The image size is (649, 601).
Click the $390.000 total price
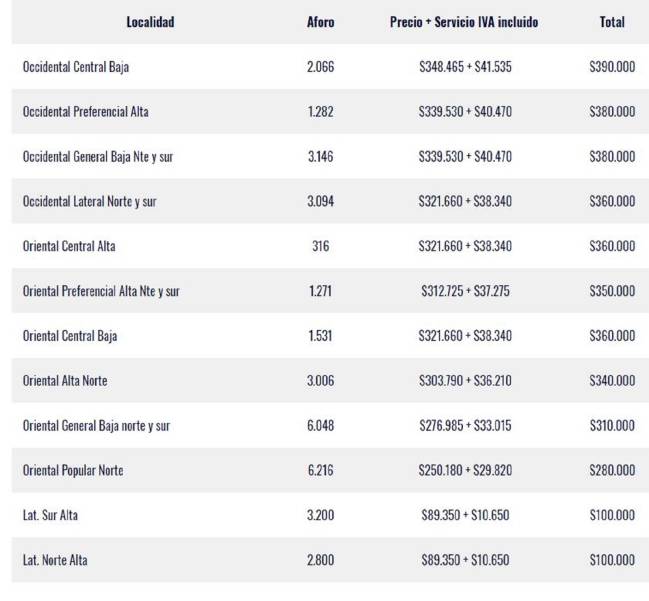point(612,67)
